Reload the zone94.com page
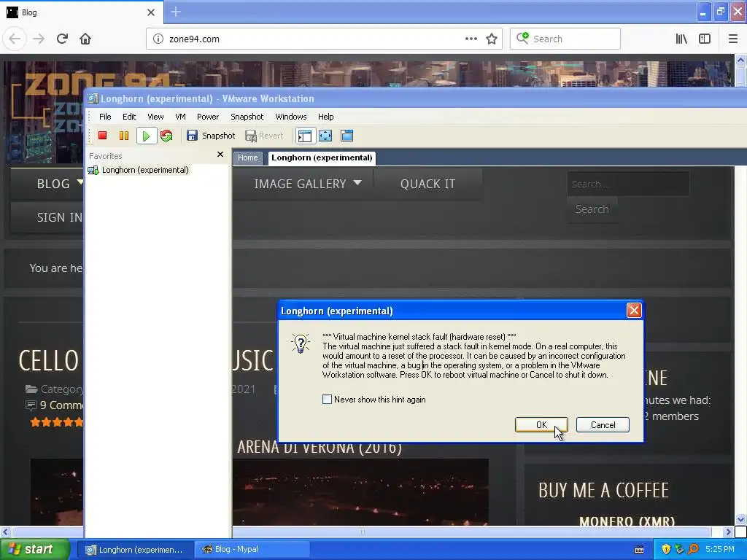Image resolution: width=747 pixels, height=560 pixels. [x=62, y=39]
